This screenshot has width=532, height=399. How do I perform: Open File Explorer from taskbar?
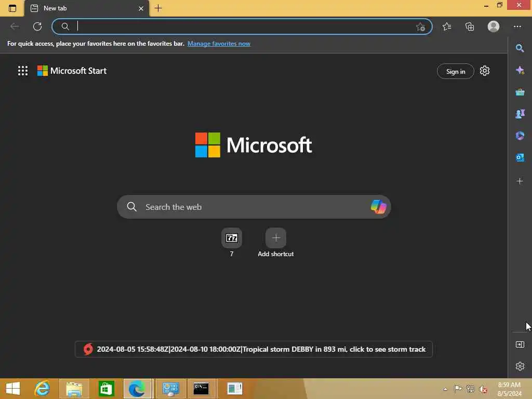[x=74, y=389]
